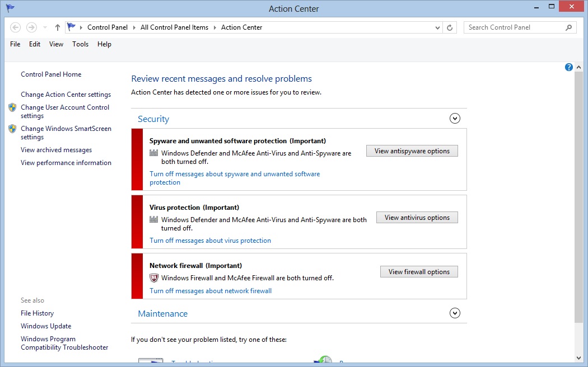Click the Refresh button in address bar
Viewport: 588px width, 367px height.
click(x=450, y=27)
